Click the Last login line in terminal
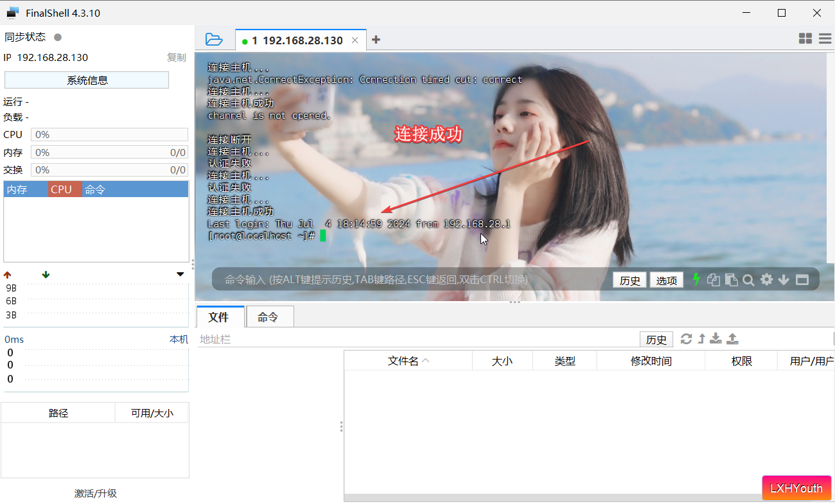Viewport: 835px width, 504px height. tap(358, 223)
